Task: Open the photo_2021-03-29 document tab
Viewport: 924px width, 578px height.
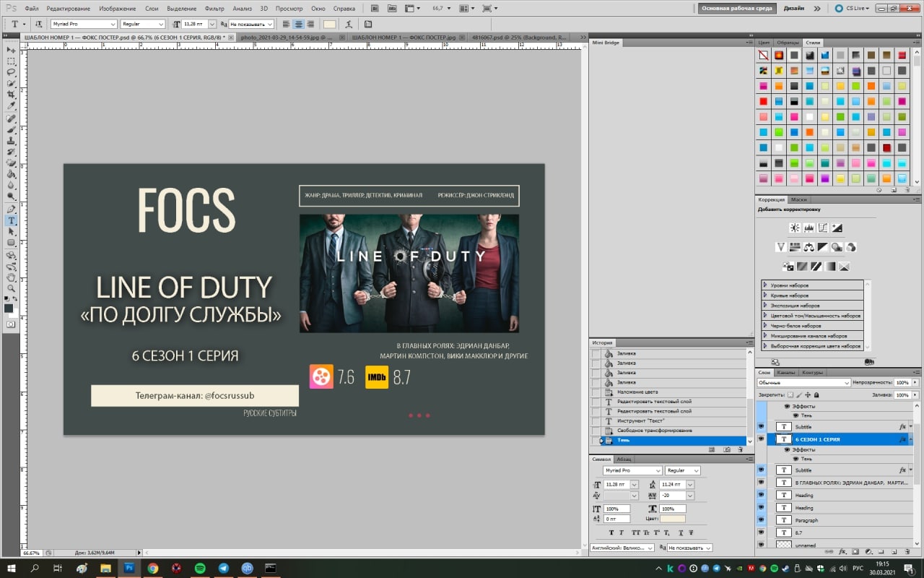Action: tap(288, 36)
